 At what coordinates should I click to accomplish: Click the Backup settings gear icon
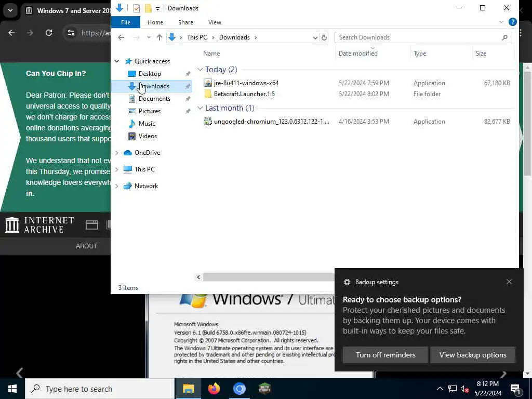pos(347,282)
